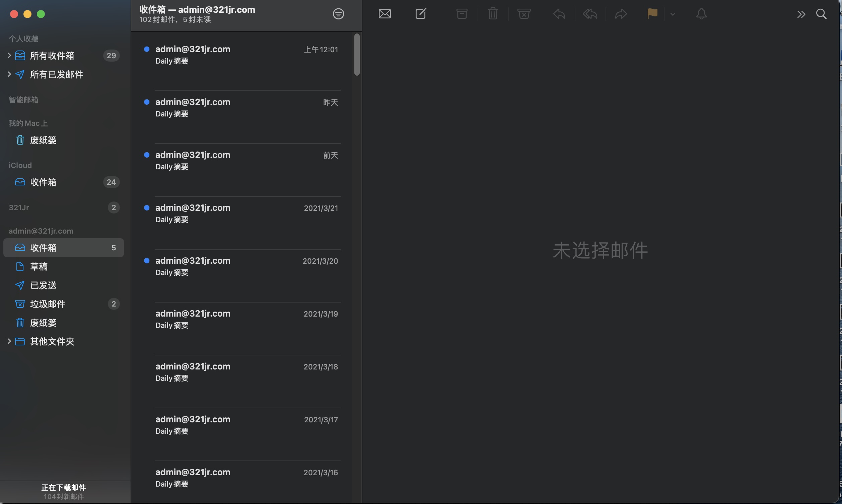Open flag color dropdown arrow
The image size is (842, 504).
click(673, 14)
